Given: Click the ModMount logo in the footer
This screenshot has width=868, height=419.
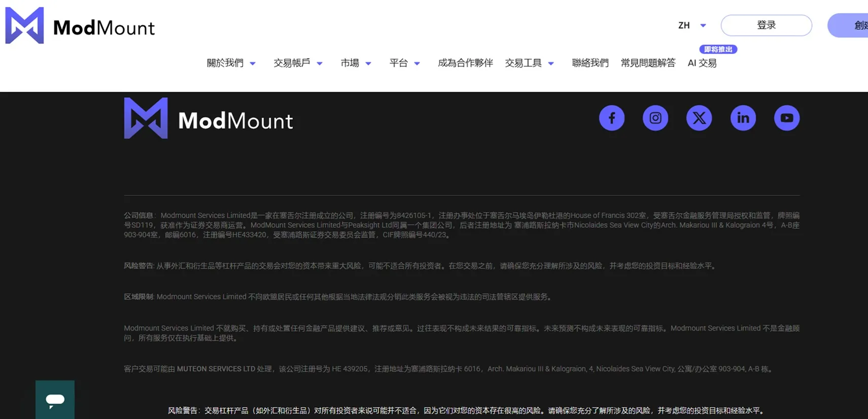Looking at the screenshot, I should (x=209, y=118).
